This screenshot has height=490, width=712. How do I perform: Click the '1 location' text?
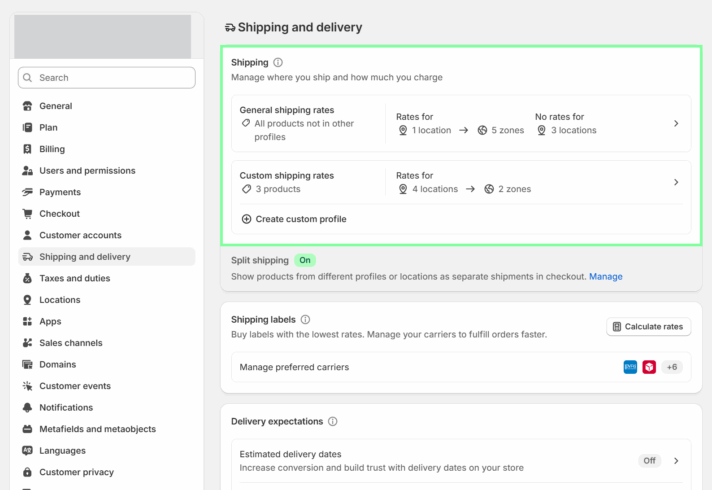[x=431, y=130]
